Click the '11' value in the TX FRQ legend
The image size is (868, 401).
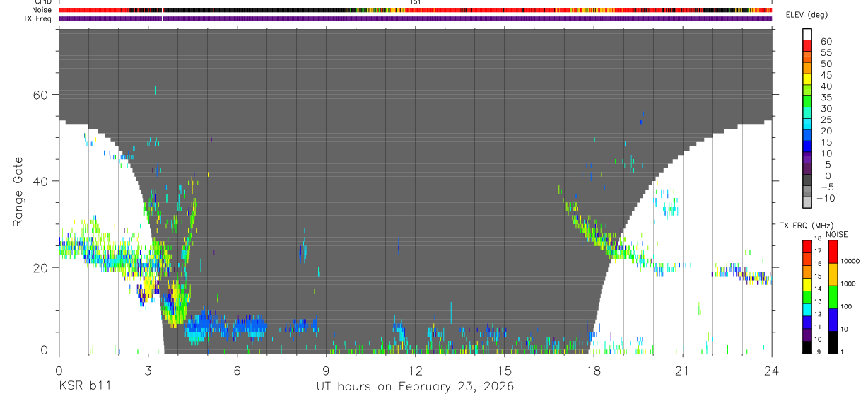[819, 327]
